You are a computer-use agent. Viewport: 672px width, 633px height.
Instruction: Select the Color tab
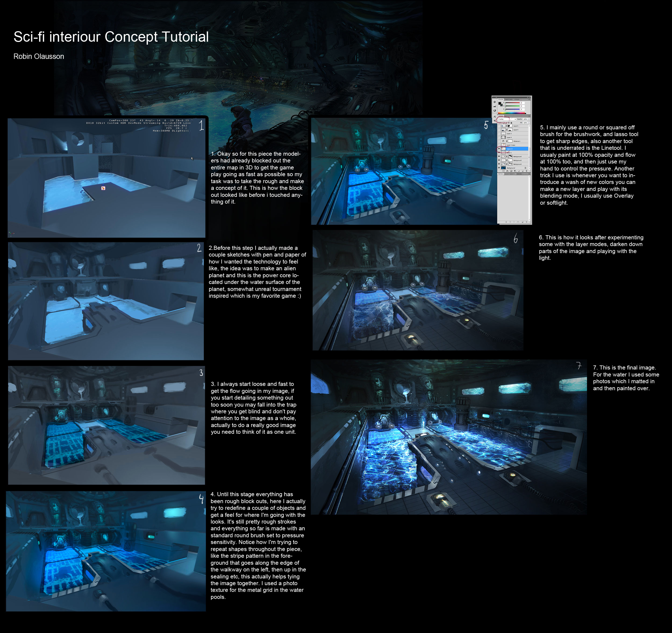coord(501,99)
